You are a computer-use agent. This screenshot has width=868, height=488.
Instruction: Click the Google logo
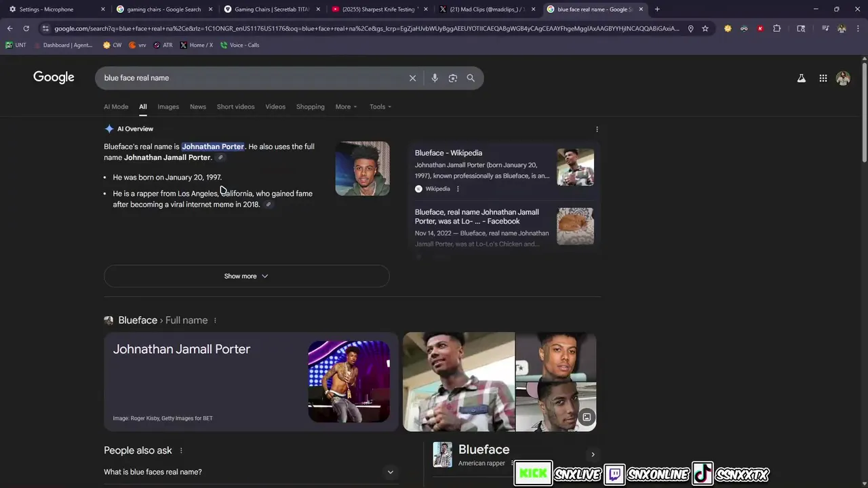click(54, 77)
